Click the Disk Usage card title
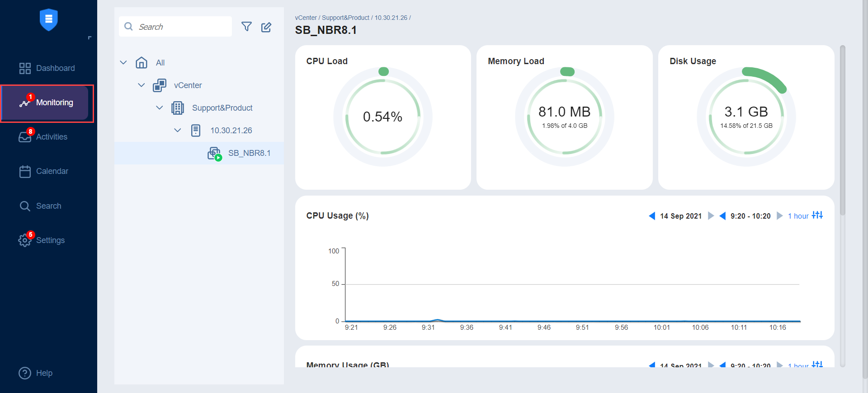 pyautogui.click(x=693, y=61)
